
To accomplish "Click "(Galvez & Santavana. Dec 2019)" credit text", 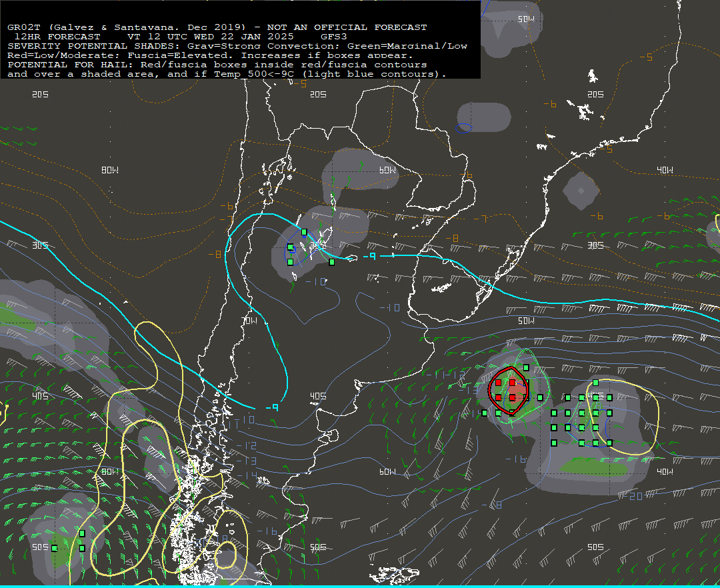I will 147,27.
